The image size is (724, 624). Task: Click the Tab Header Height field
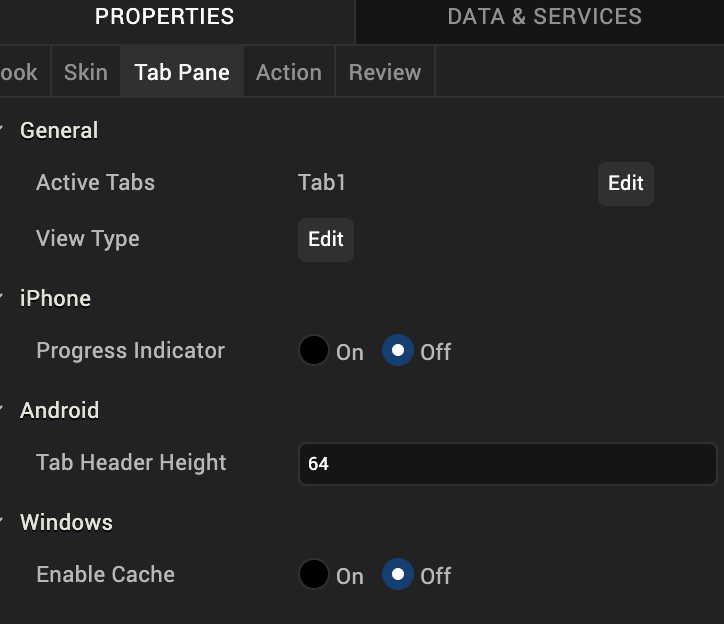click(x=507, y=464)
